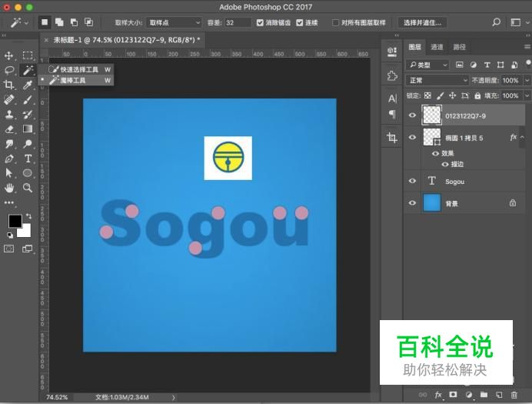Select the Clone Stamp tool

point(8,114)
